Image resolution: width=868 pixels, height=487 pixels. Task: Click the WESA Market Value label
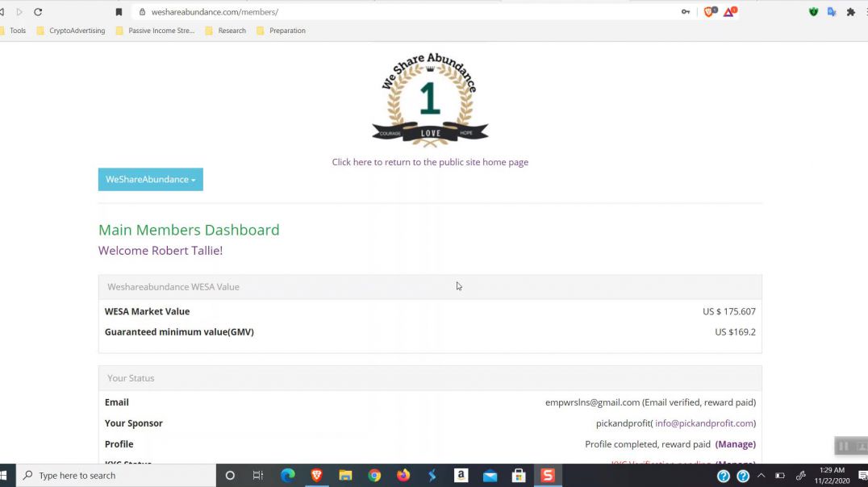pos(148,311)
